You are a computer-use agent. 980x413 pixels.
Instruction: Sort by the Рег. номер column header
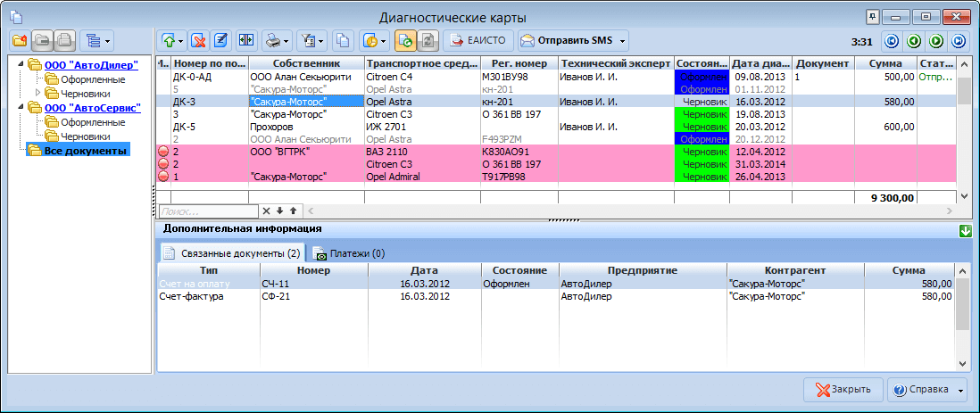(519, 63)
